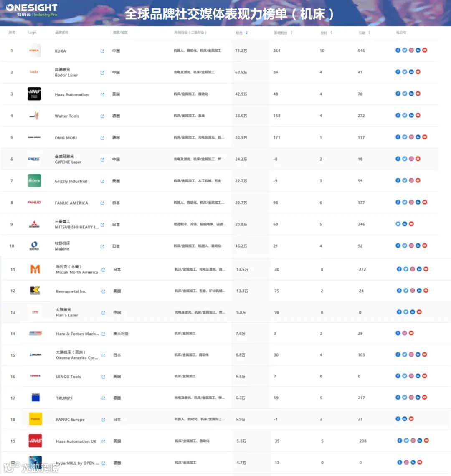Viewport: 451px width, 476px height.
Task: Select TRUMPF's interaction value 217
Action: pyautogui.click(x=361, y=398)
